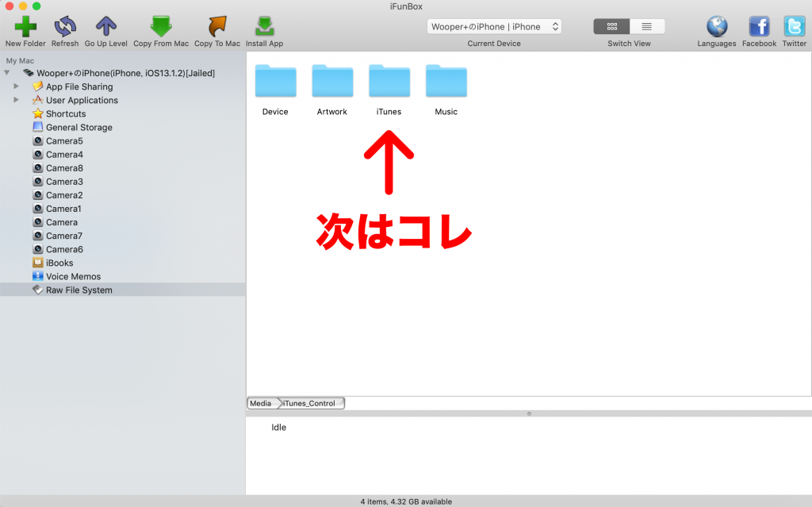Click Copy To Mac orange arrow
The image size is (812, 507).
217,26
